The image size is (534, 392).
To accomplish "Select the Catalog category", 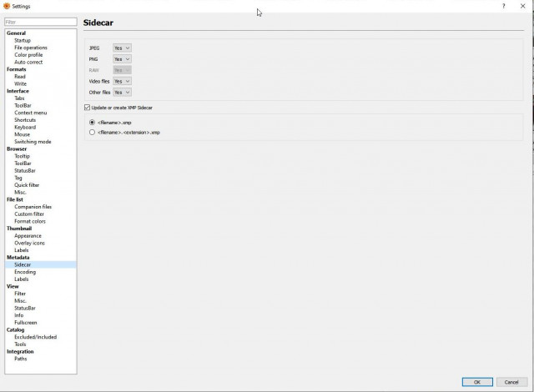I will tap(15, 329).
